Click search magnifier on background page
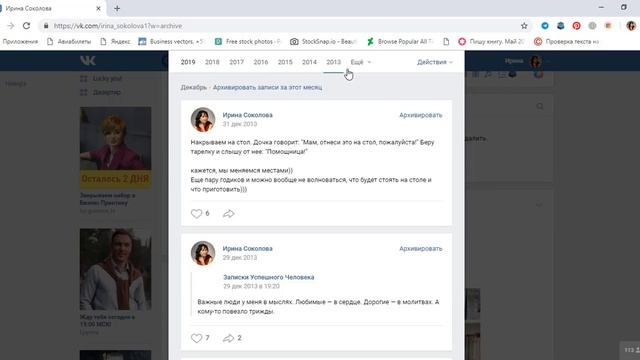 pyautogui.click(x=540, y=107)
